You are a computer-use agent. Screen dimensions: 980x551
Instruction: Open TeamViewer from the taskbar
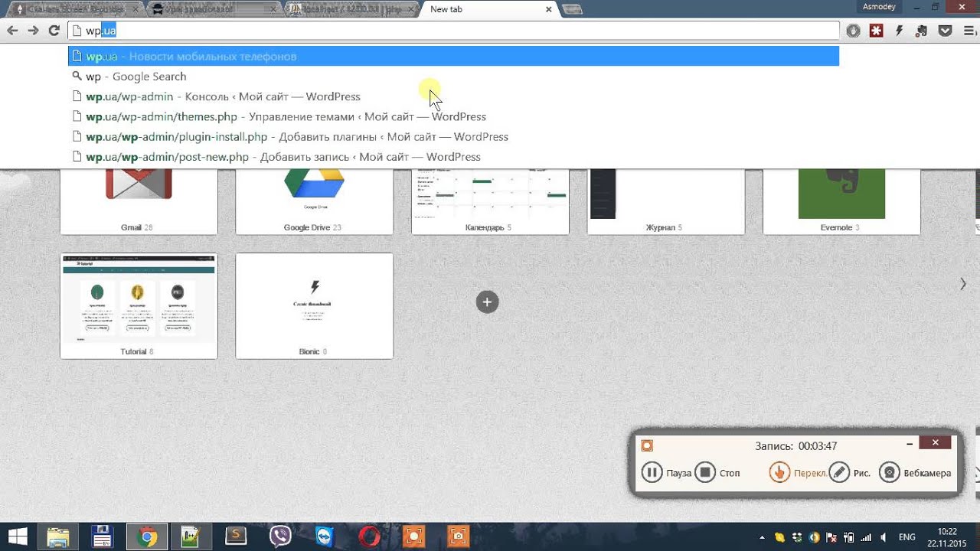click(325, 536)
